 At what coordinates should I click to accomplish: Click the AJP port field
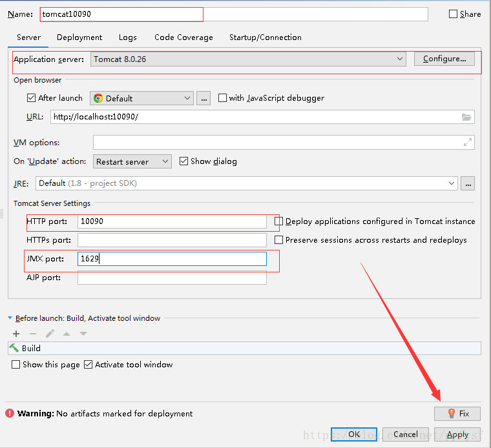pyautogui.click(x=172, y=278)
